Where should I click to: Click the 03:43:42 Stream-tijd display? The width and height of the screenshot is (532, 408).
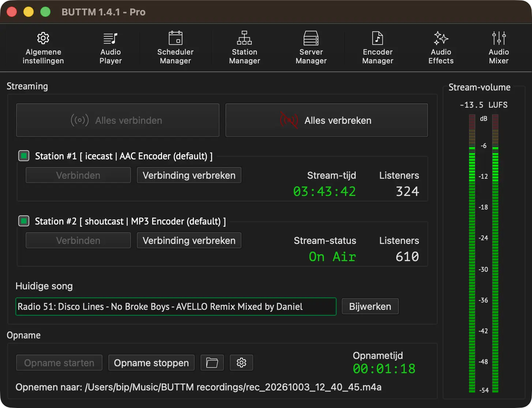[x=325, y=192]
